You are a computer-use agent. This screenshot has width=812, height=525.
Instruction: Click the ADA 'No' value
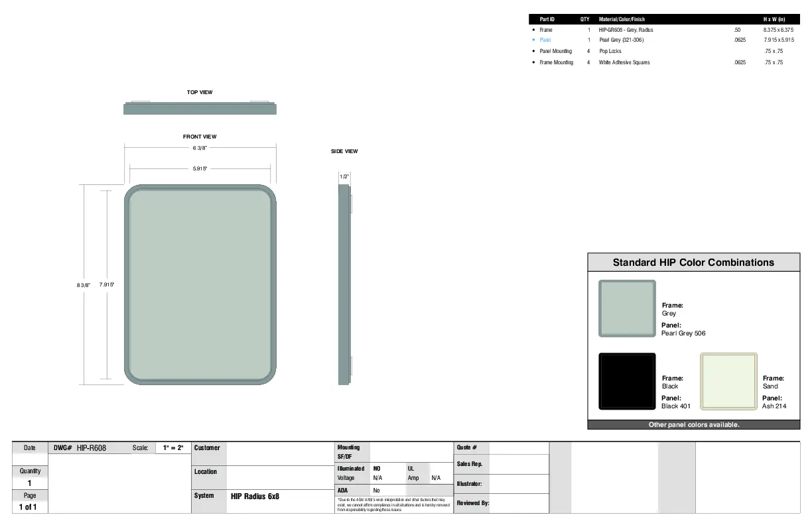pyautogui.click(x=376, y=491)
